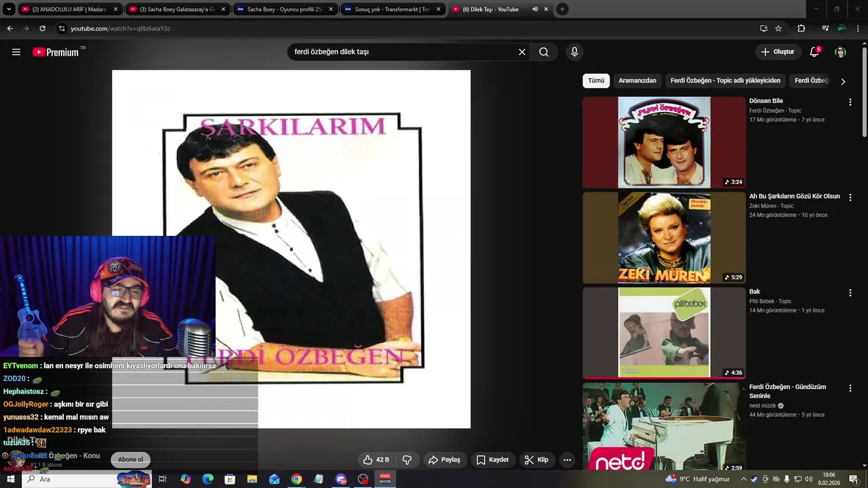Image resolution: width=868 pixels, height=488 pixels.
Task: Click the browser address bar URL
Action: coord(120,28)
